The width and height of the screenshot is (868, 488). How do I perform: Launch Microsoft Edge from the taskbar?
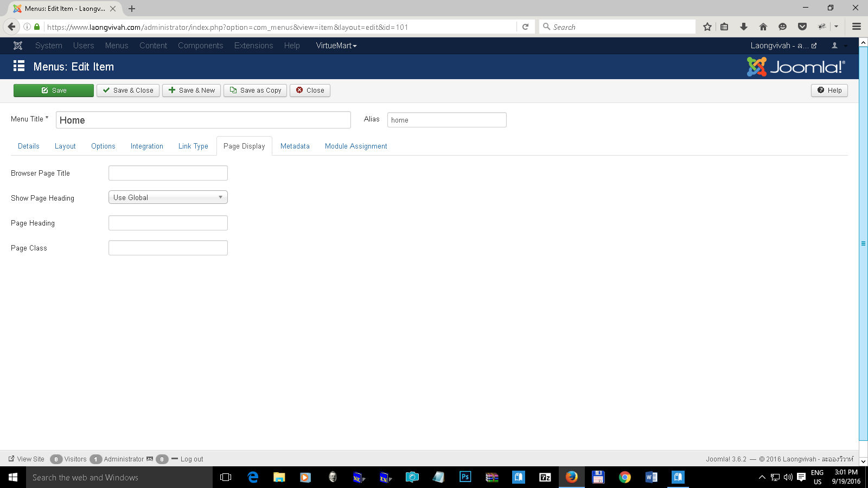pos(253,477)
